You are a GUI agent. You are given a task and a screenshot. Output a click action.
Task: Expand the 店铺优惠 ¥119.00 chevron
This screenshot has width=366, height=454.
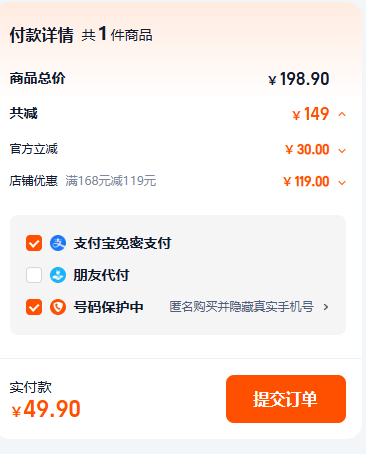click(x=342, y=183)
